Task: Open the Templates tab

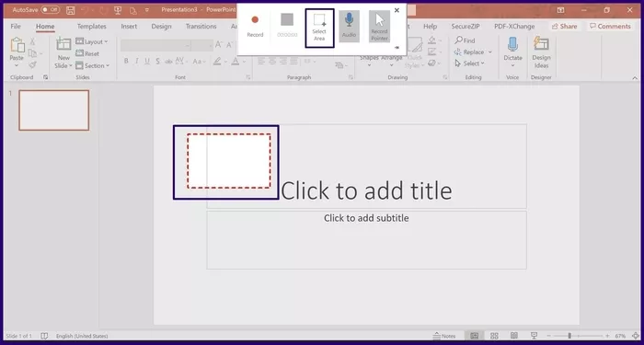Action: pos(92,27)
